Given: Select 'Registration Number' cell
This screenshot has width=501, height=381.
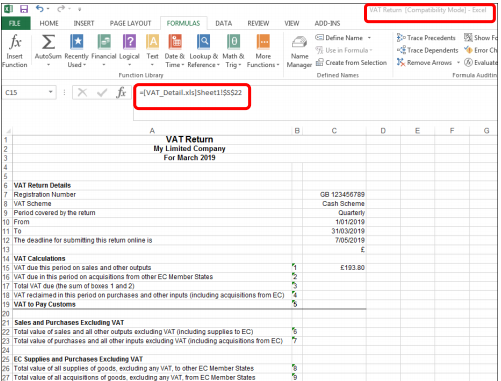Looking at the screenshot, I should (x=152, y=194).
